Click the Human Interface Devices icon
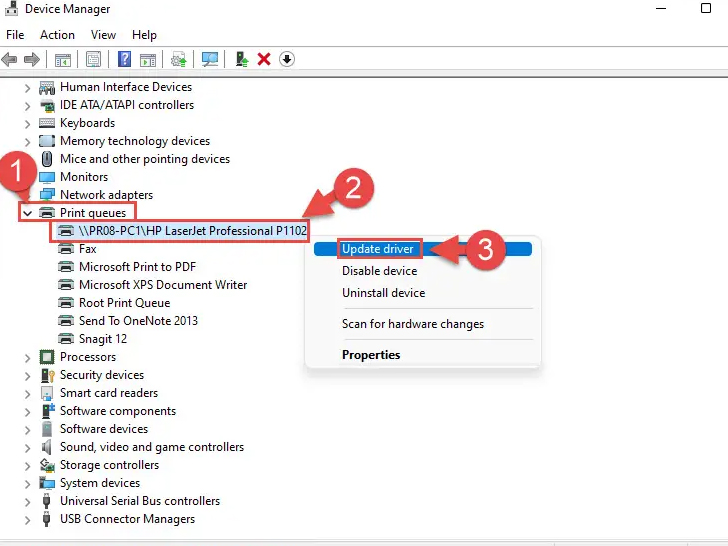The image size is (728, 546). (x=47, y=87)
